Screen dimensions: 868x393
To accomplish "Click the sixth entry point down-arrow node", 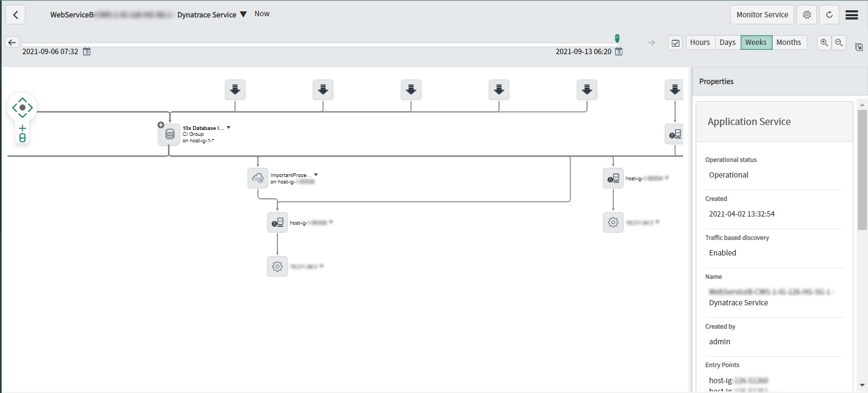I will tap(675, 90).
